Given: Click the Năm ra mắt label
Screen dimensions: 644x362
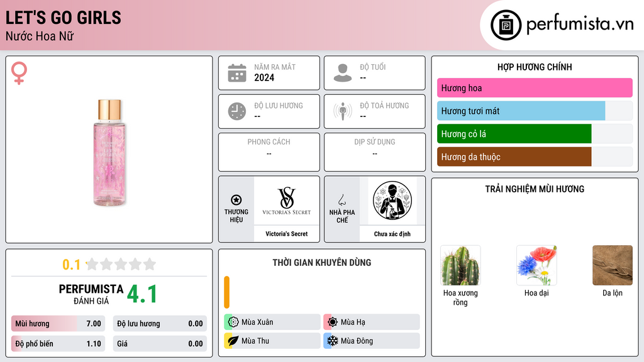Looking at the screenshot, I should click(x=275, y=67).
